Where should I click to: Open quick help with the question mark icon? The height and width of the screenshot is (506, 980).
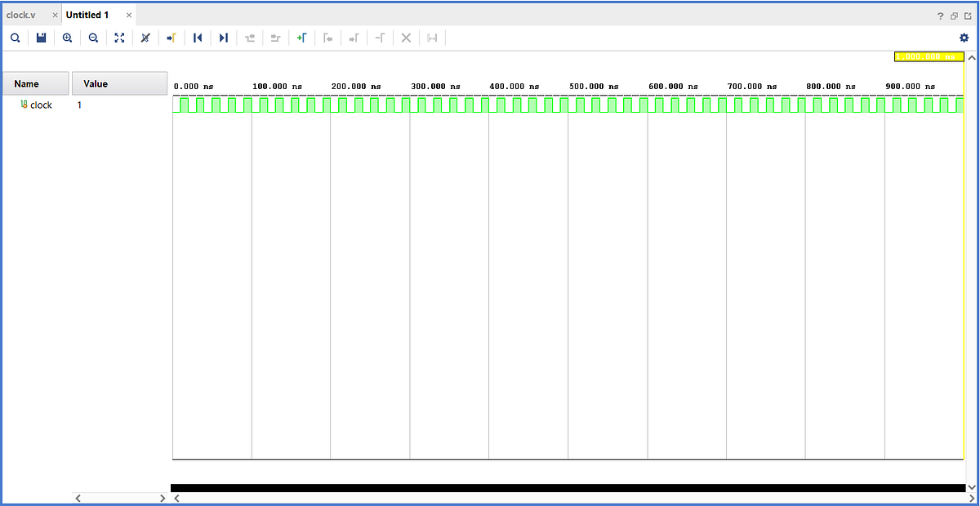[939, 15]
